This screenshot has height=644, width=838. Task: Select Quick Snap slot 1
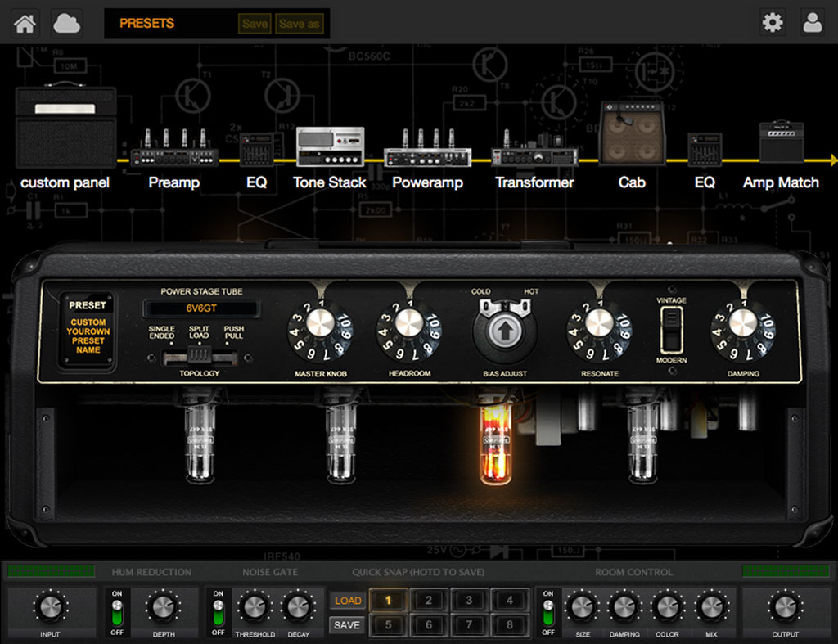(389, 600)
